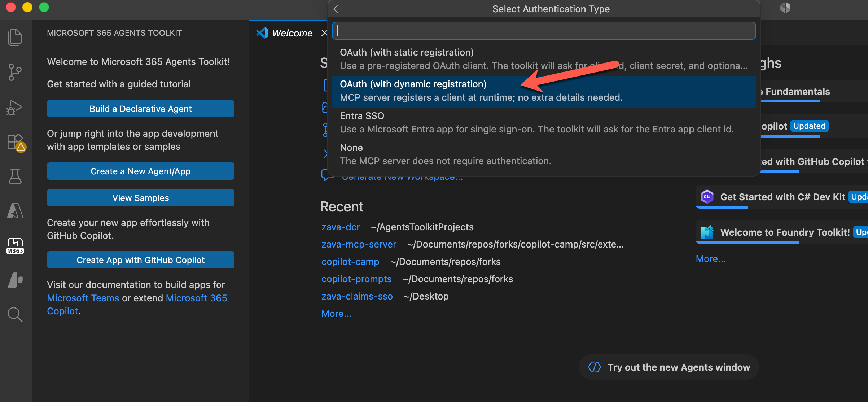Click the icon in the top-right title bar
This screenshot has width=868, height=402.
coord(785,8)
